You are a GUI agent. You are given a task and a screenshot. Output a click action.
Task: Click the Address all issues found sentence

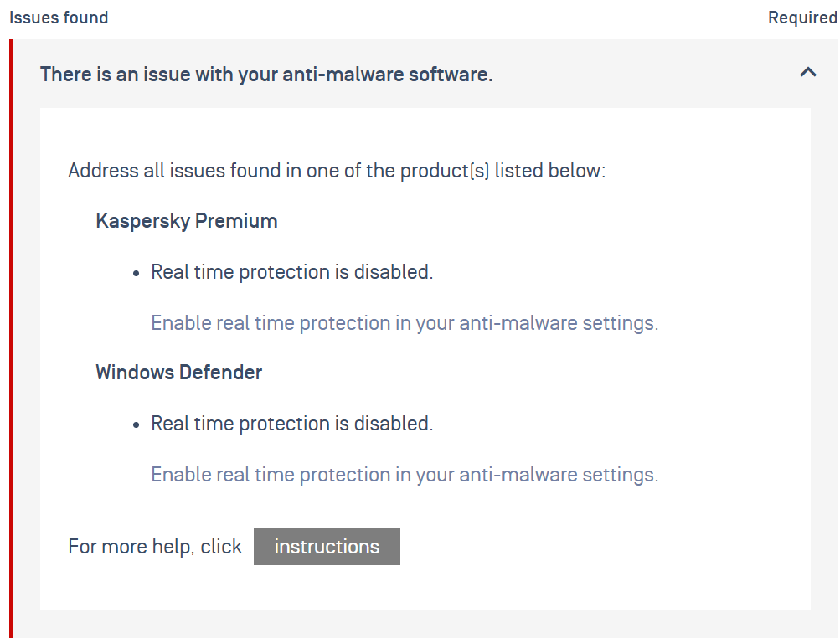(x=337, y=171)
